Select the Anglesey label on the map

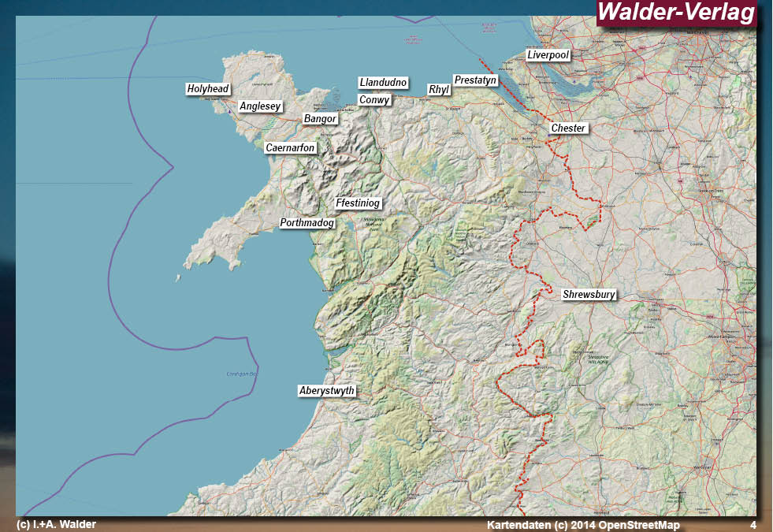(x=259, y=105)
